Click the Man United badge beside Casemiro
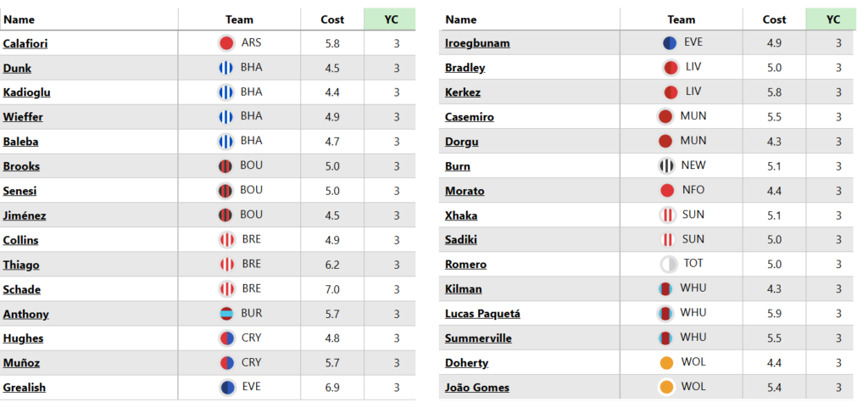Screen dimensions: 868x408 [665, 117]
